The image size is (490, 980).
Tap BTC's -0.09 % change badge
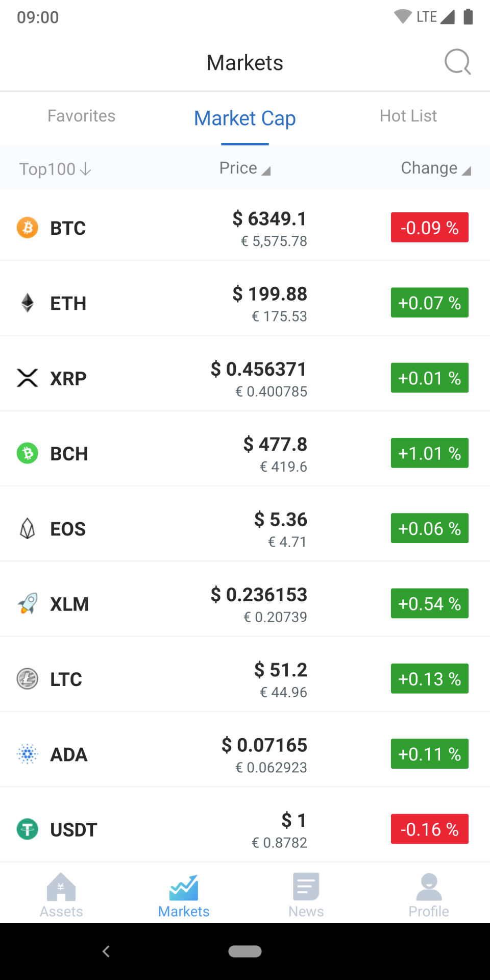[x=429, y=228]
